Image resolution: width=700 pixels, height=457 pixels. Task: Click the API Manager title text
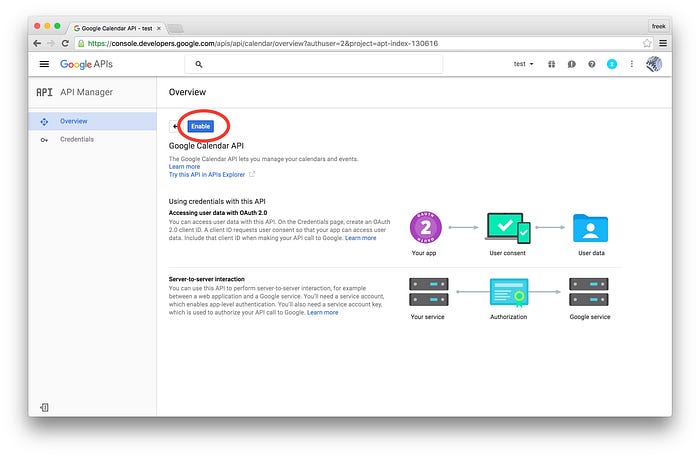coord(87,92)
